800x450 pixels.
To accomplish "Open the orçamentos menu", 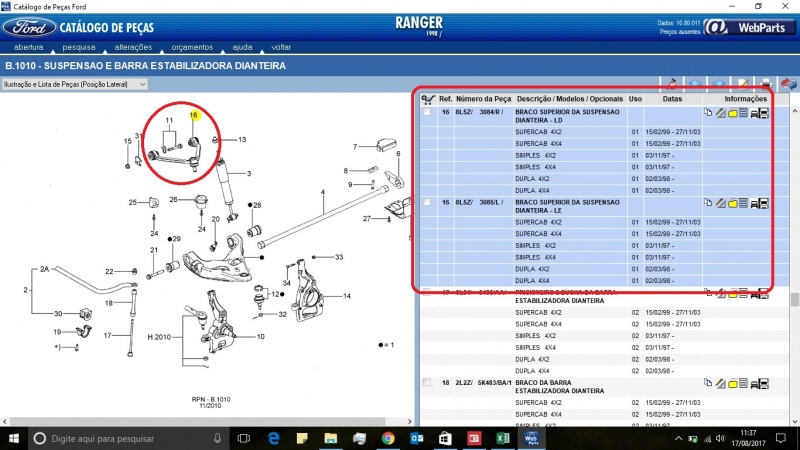I will tap(192, 47).
